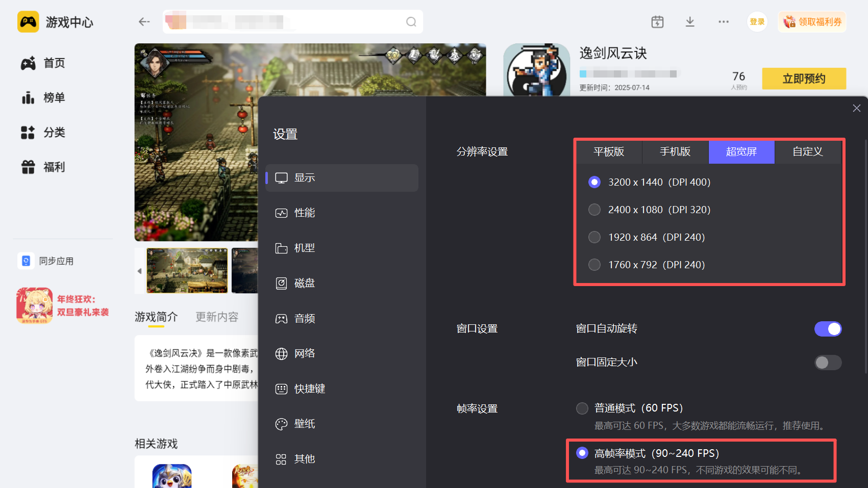Open the 游戏简介 tab
Screen dimensions: 868x488
tap(156, 317)
